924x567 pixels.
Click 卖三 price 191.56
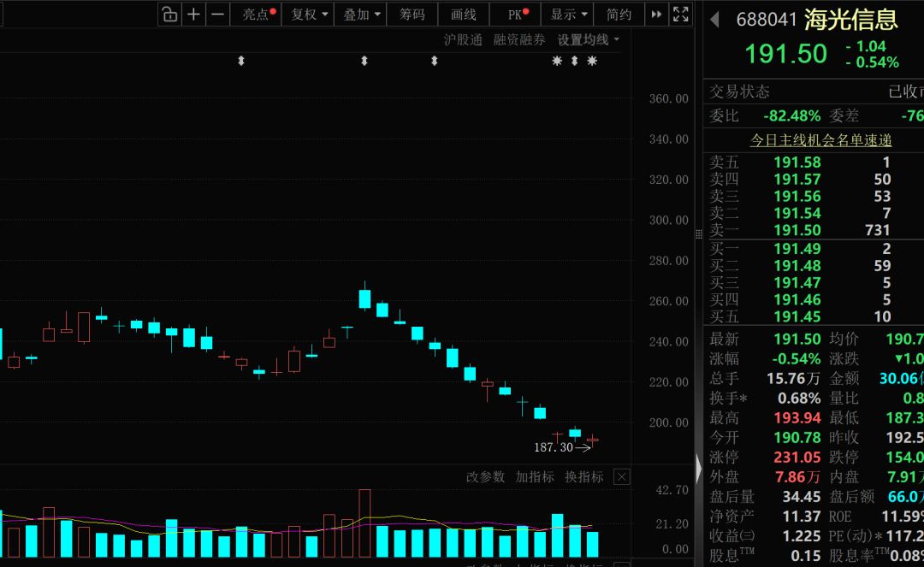tap(797, 197)
